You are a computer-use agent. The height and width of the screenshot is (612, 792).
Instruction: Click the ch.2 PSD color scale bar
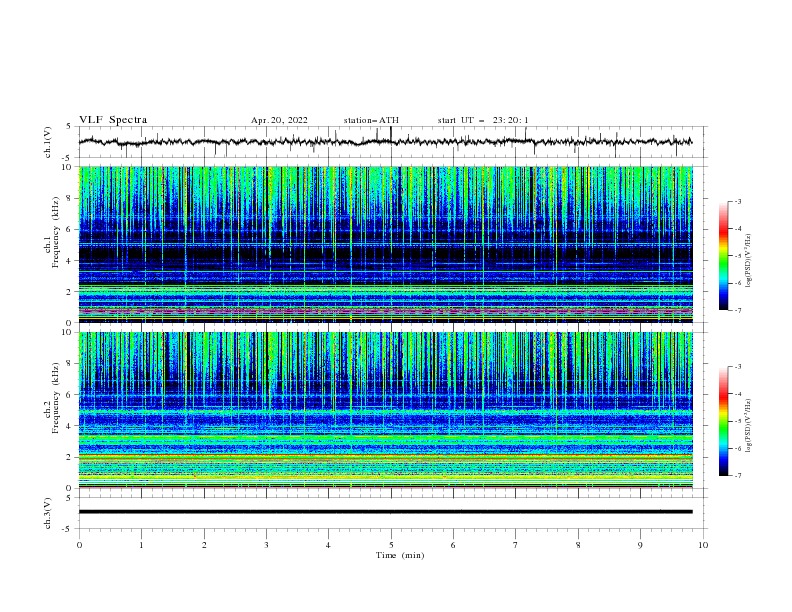(x=723, y=421)
